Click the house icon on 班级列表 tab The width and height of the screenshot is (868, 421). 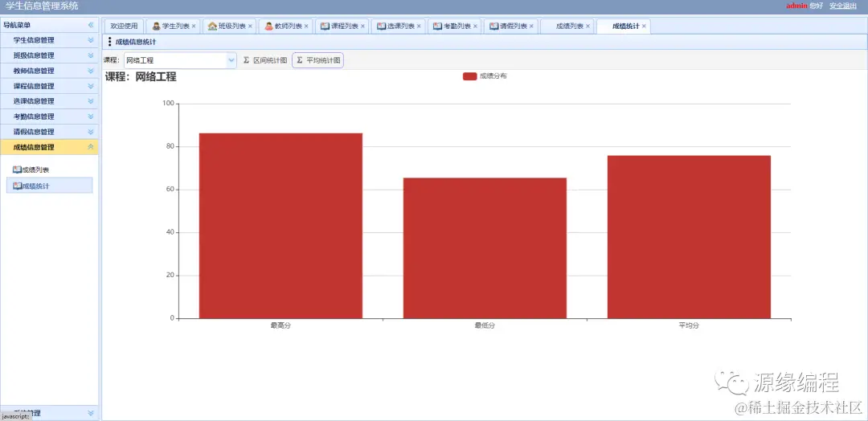tap(212, 26)
